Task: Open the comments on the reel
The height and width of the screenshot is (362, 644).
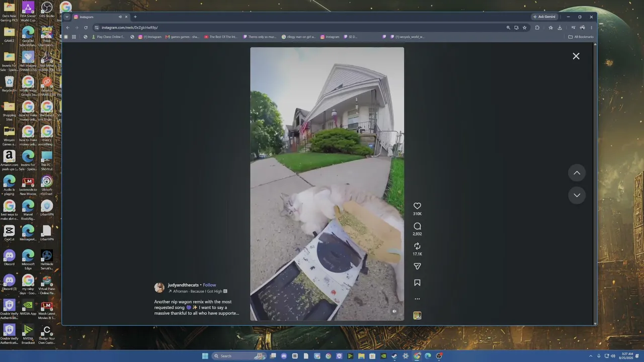Action: 417,226
